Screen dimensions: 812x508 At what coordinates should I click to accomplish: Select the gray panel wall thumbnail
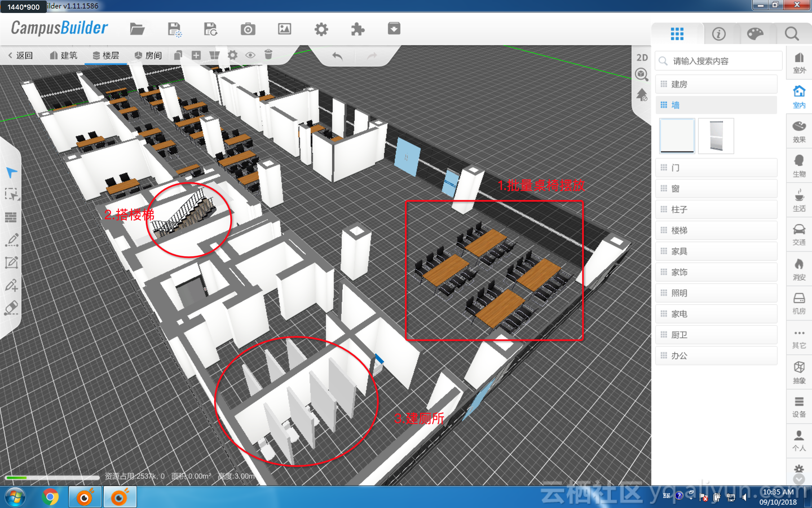(716, 136)
